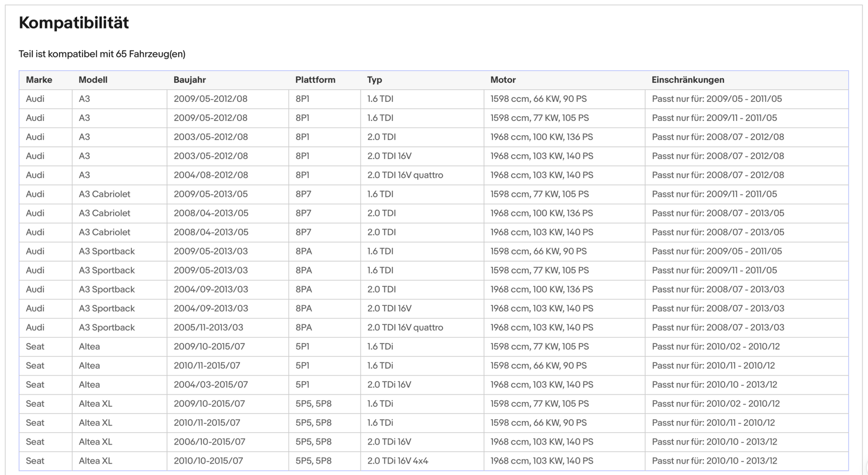868x475 pixels.
Task: Select the Audi A3 1.6 TDI 66 KW first row
Action: pyautogui.click(x=434, y=99)
